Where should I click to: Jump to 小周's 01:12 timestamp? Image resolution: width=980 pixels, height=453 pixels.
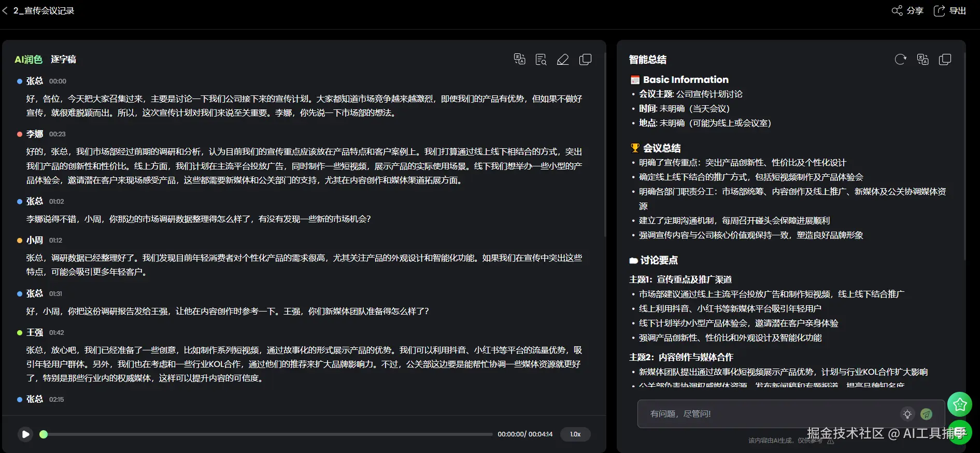point(55,240)
